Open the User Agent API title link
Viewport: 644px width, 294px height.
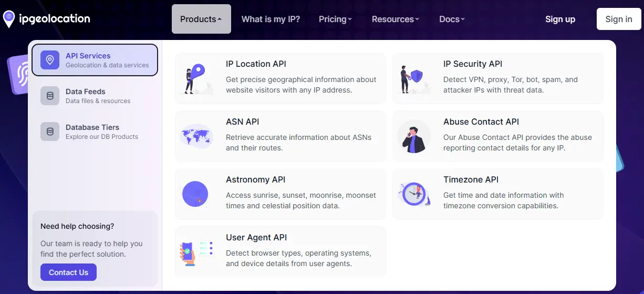[x=256, y=238]
